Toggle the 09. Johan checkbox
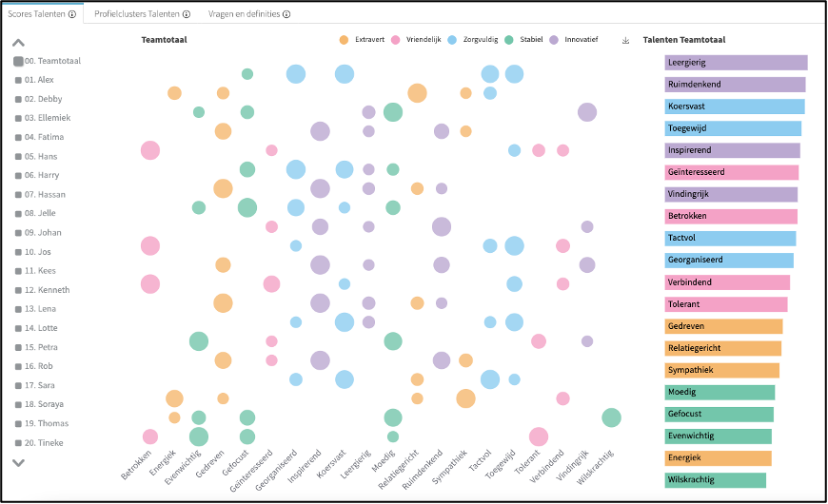828x504 pixels. [x=18, y=233]
